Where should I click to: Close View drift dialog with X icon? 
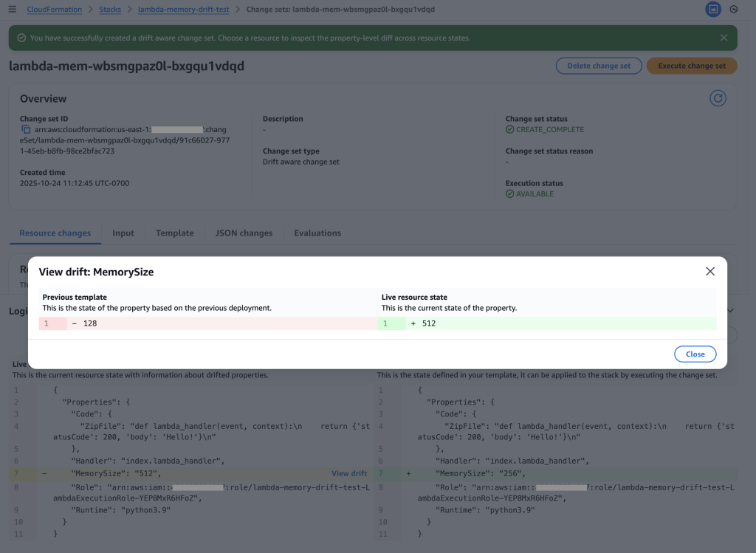(x=710, y=272)
